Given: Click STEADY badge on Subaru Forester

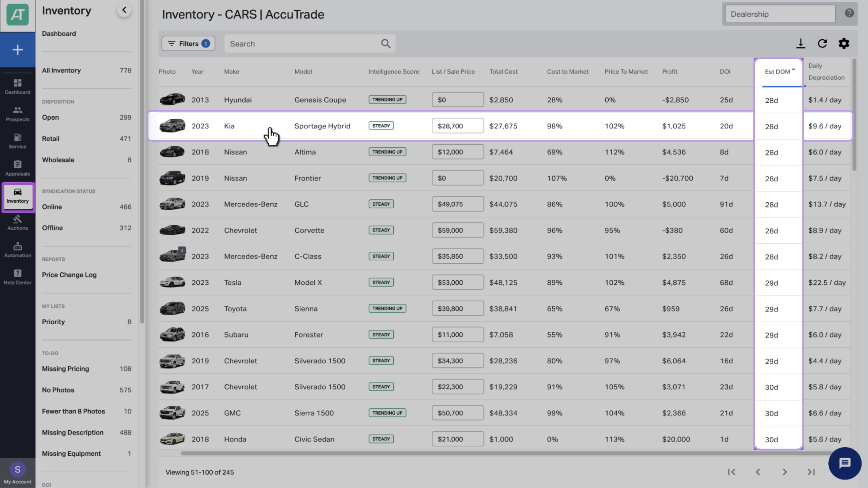Looking at the screenshot, I should 381,334.
